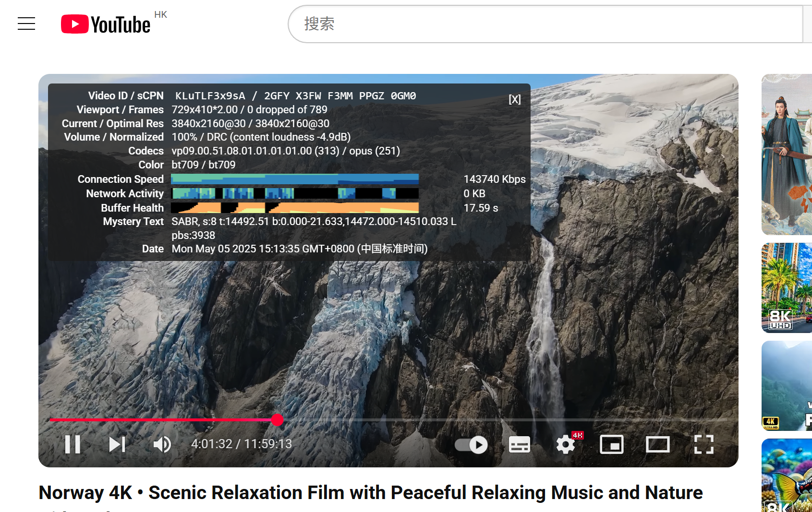Click the 4:01:32 / 11:59:13 time display
The image size is (812, 512).
click(242, 444)
